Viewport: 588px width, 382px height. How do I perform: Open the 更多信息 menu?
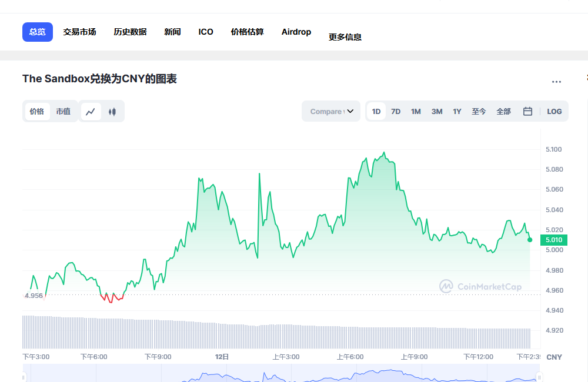345,37
